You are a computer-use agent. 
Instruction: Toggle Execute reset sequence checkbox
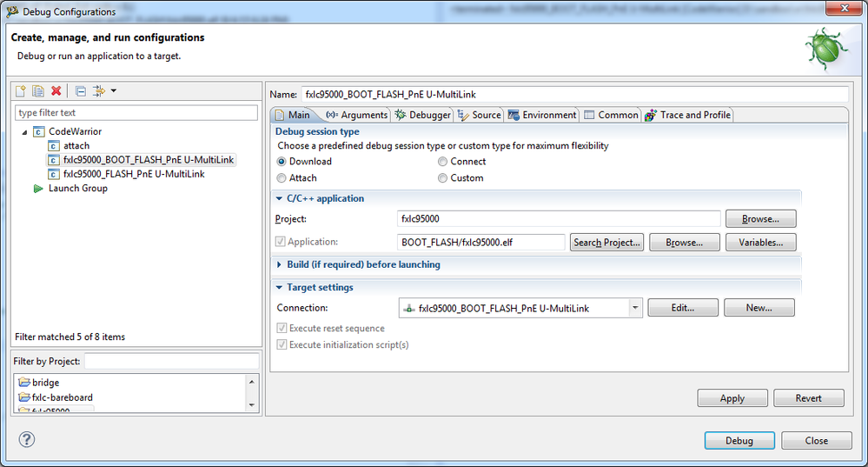[282, 328]
